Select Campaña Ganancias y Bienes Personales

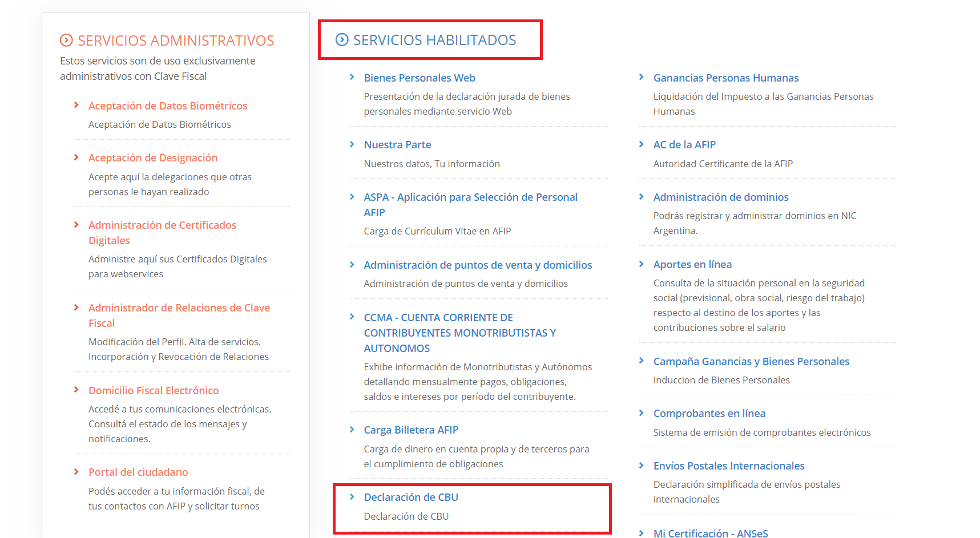(x=751, y=362)
